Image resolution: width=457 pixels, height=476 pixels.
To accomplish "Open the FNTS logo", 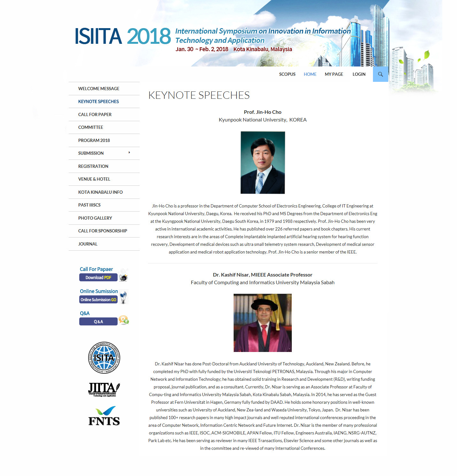I will point(104,416).
